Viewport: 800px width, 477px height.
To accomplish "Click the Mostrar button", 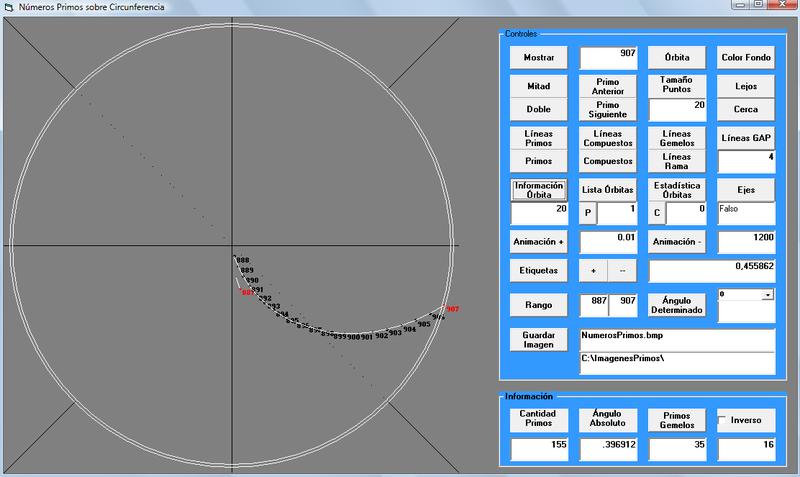I will pyautogui.click(x=539, y=58).
